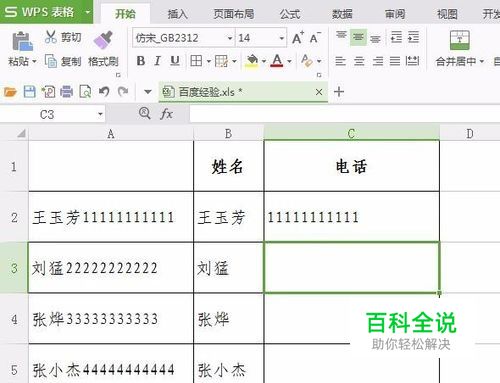Image resolution: width=500 pixels, height=383 pixels.
Task: Expand the Paste options arrow
Action: coord(34,62)
